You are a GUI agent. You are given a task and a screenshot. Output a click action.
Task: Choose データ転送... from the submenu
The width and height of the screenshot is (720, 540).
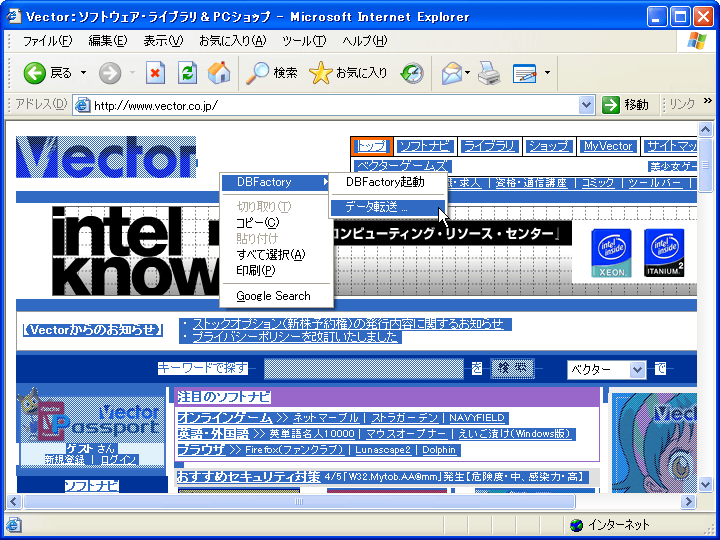pos(388,207)
